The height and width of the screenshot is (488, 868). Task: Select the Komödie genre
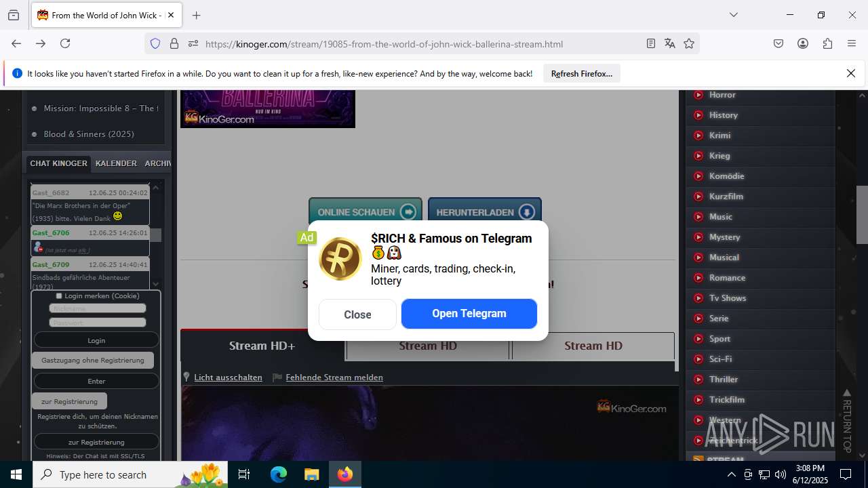tap(726, 176)
